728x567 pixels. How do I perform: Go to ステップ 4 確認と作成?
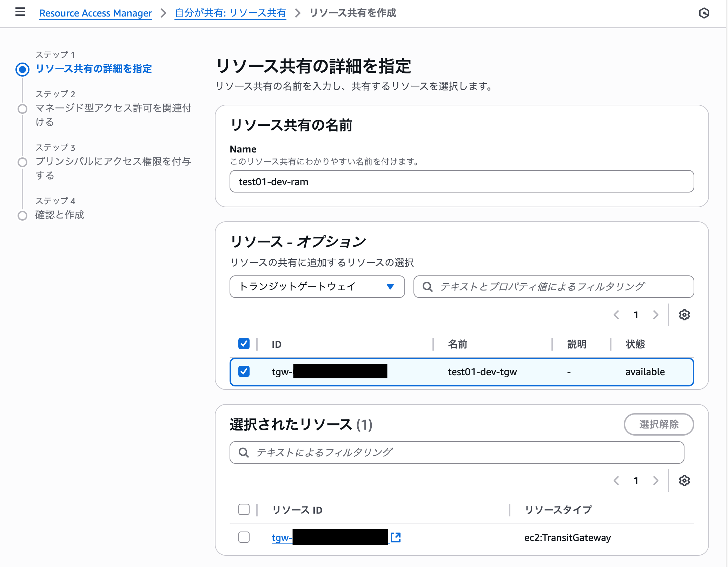(x=60, y=215)
